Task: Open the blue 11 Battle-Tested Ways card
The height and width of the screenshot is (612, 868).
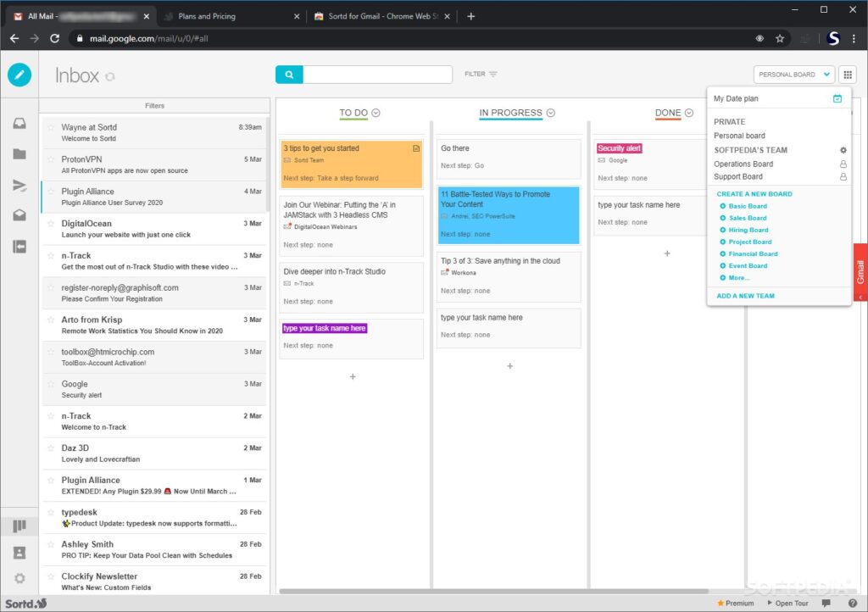Action: pyautogui.click(x=509, y=214)
